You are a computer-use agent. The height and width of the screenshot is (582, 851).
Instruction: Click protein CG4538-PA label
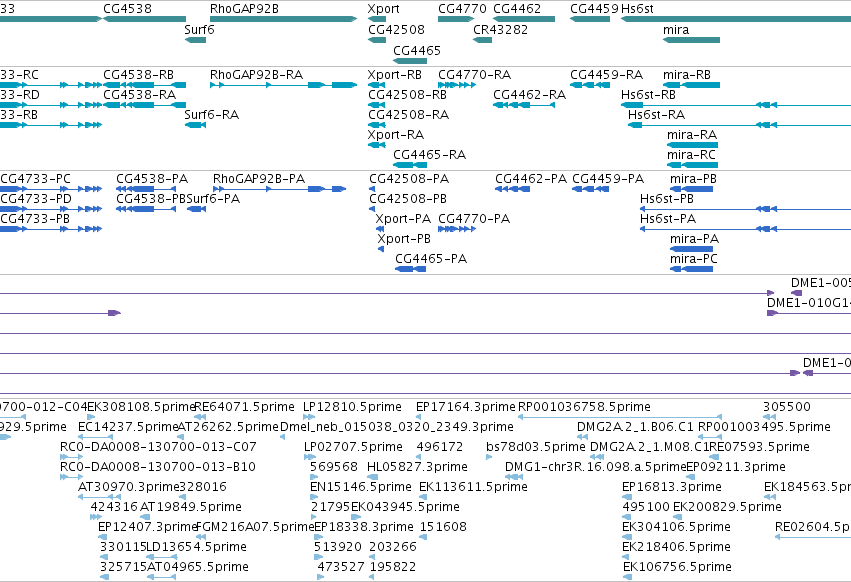tap(152, 179)
